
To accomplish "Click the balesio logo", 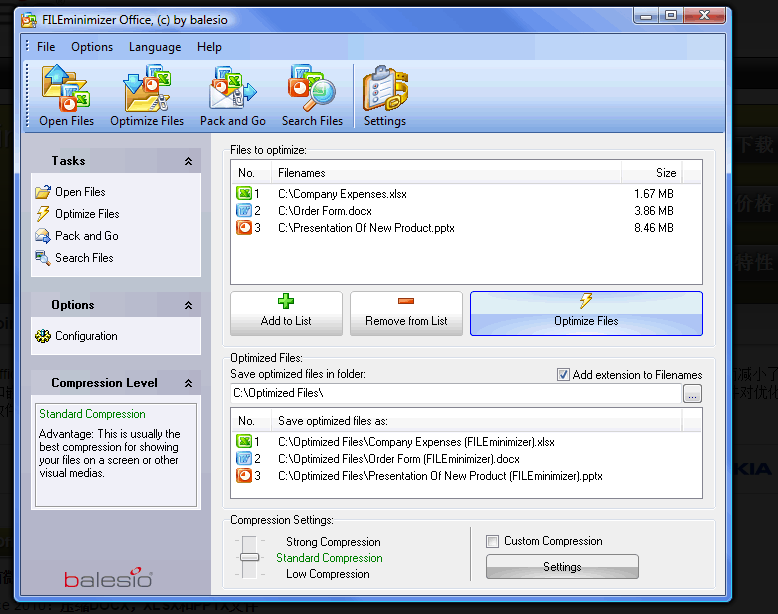I will tap(108, 578).
